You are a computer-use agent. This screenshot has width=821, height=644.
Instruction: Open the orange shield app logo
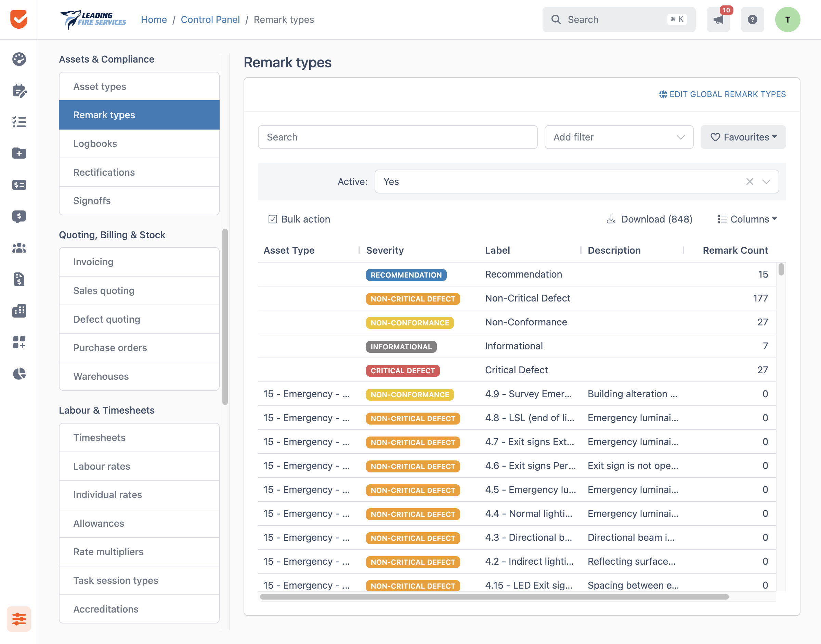[x=19, y=19]
